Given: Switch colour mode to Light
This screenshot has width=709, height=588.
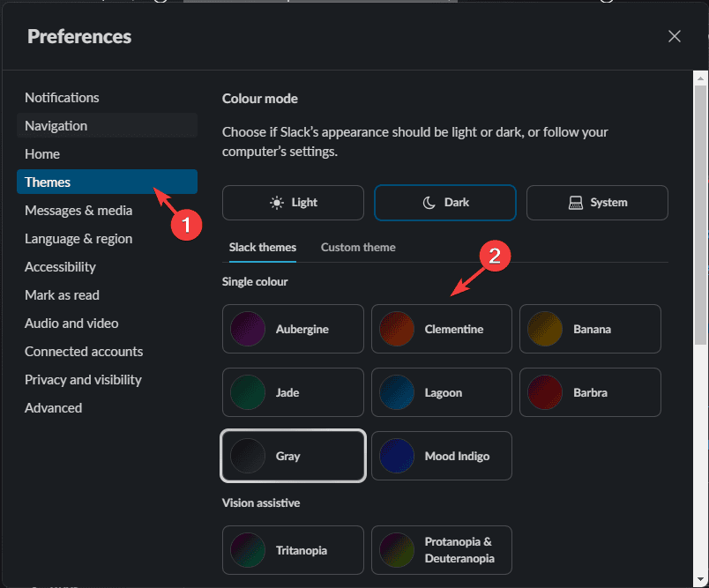Looking at the screenshot, I should tap(293, 202).
